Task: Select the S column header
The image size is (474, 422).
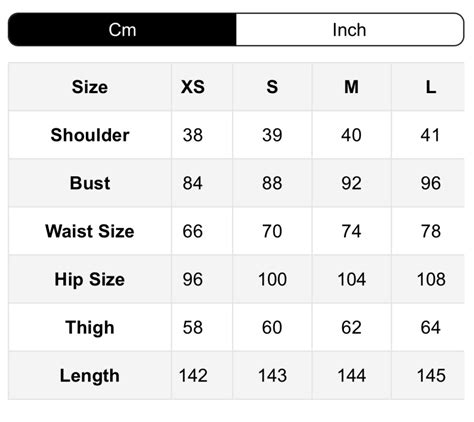Action: [272, 87]
